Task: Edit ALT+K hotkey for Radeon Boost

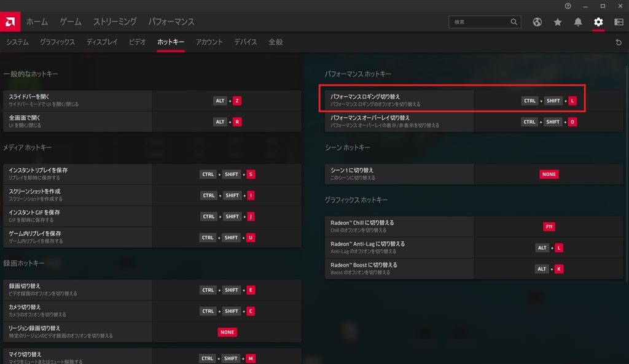Action: tap(549, 269)
